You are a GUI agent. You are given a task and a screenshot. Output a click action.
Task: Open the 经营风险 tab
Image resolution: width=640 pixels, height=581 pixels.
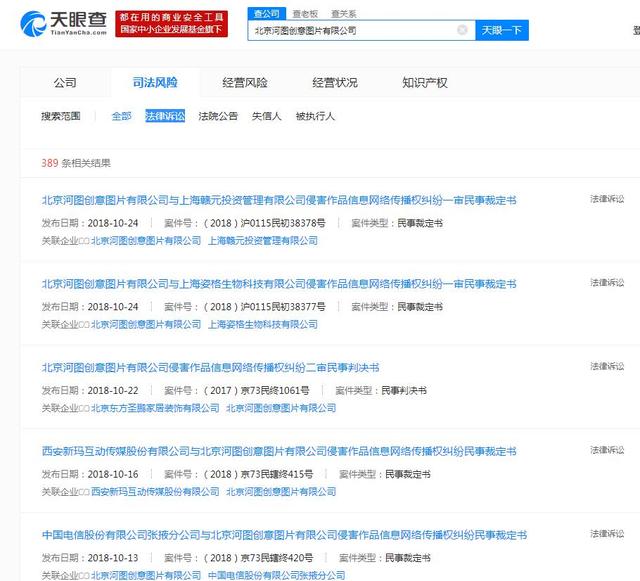tap(245, 83)
